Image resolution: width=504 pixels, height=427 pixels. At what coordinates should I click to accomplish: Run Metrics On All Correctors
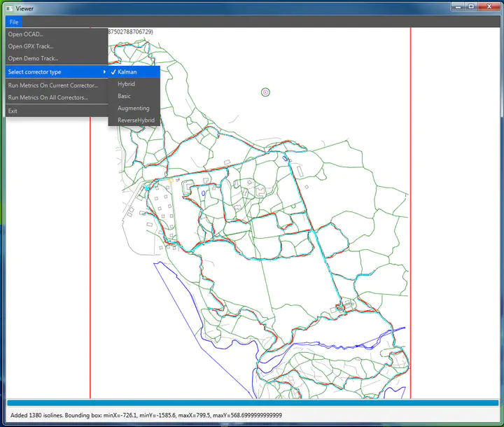(x=48, y=97)
